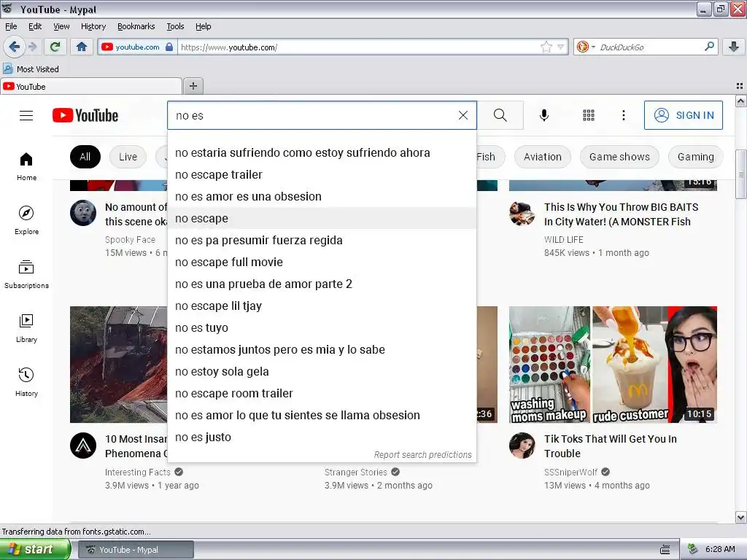The height and width of the screenshot is (560, 747).
Task: Click the browser Home icon
Action: click(x=82, y=47)
